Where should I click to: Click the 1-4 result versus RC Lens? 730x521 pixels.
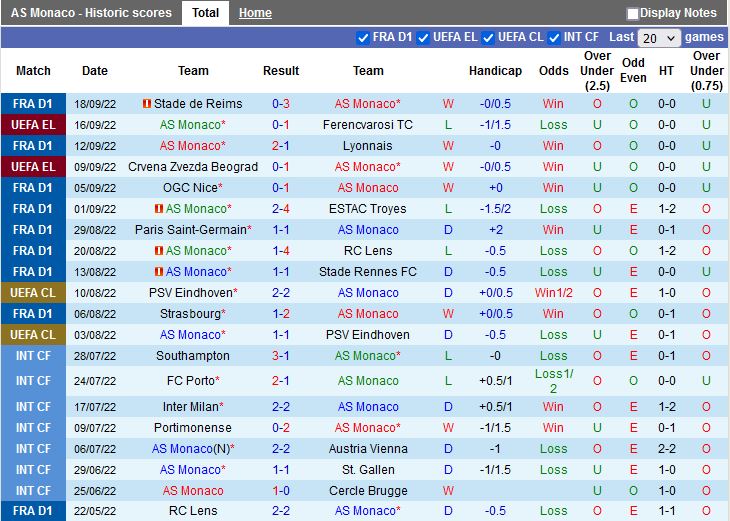click(x=281, y=250)
